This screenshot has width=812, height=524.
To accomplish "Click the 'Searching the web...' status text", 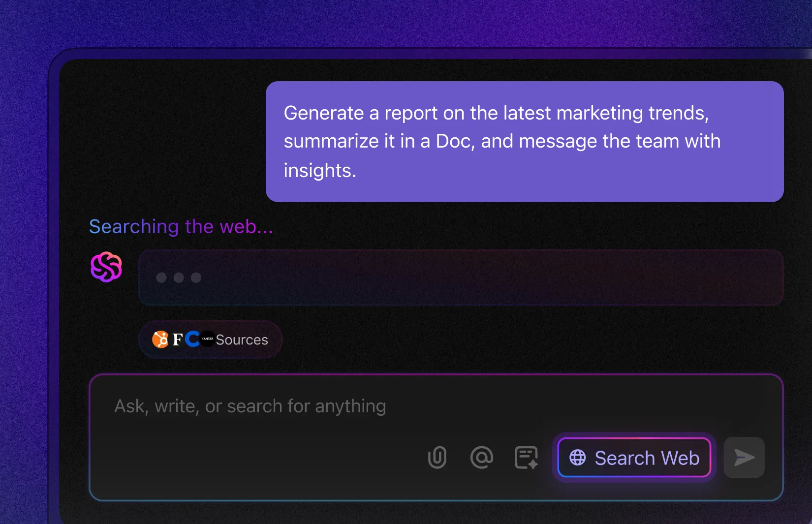I will [181, 227].
